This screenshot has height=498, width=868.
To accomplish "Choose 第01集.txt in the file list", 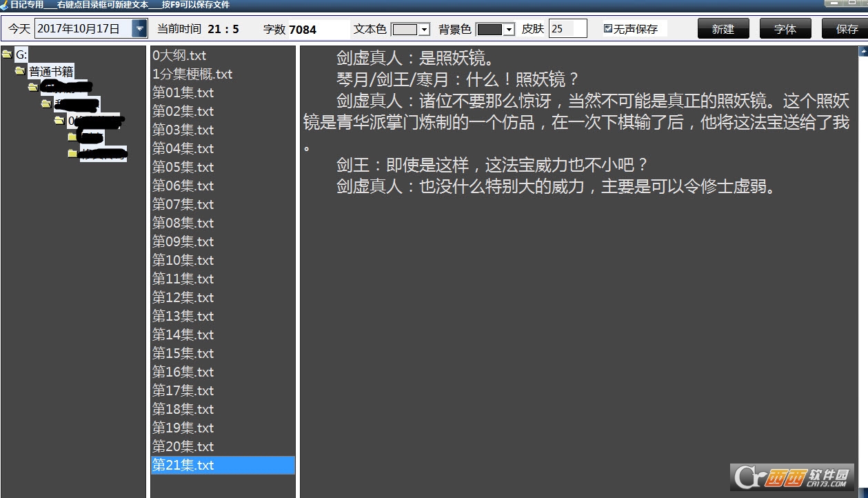I will pos(183,93).
